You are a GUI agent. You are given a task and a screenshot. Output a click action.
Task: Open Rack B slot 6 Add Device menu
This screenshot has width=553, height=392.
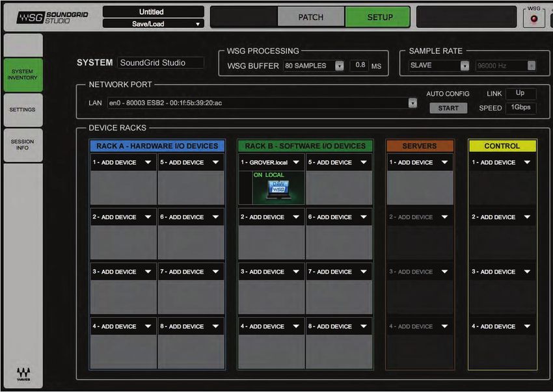pos(339,216)
